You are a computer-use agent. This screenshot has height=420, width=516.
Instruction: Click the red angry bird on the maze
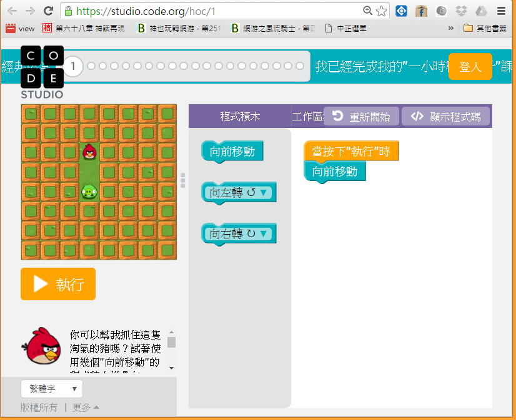pyautogui.click(x=89, y=150)
